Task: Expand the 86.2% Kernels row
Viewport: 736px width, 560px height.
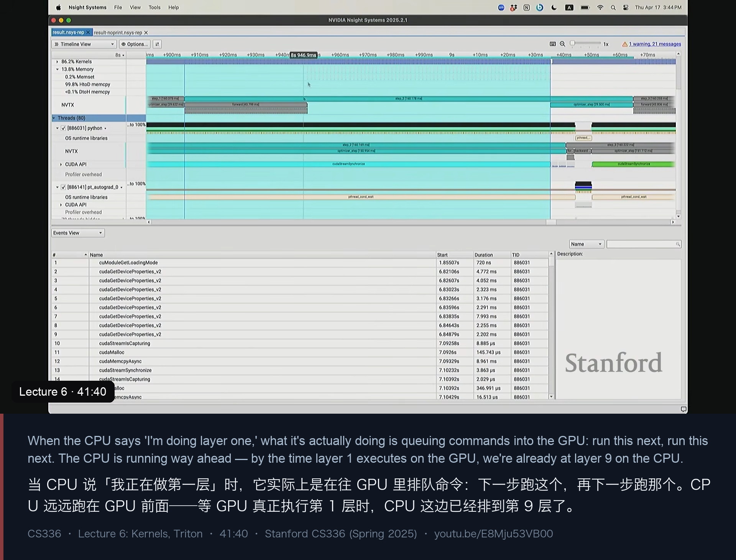Action: click(x=57, y=61)
